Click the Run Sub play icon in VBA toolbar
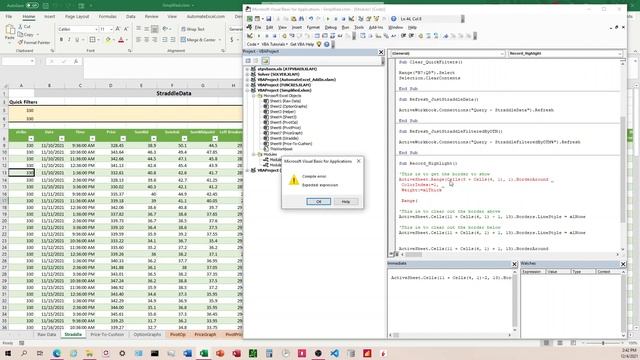Screen dimensions: 640x360 point(328,19)
